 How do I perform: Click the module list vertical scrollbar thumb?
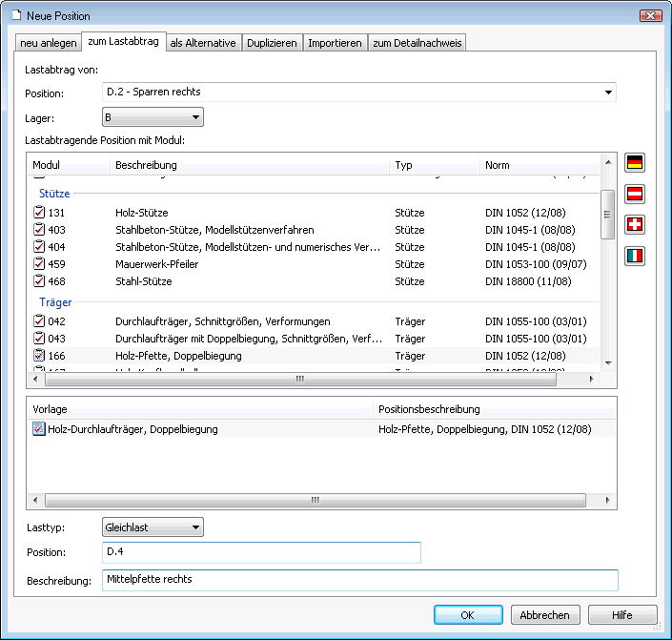[607, 214]
